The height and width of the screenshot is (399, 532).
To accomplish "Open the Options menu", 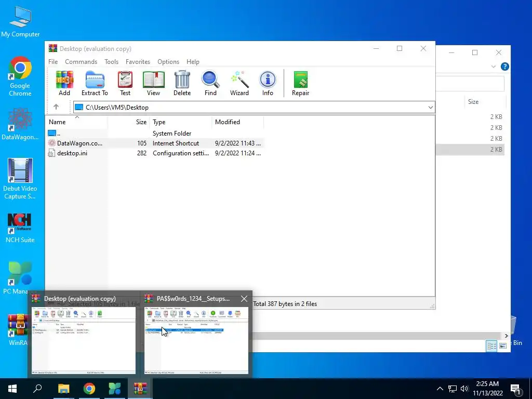I will (168, 62).
